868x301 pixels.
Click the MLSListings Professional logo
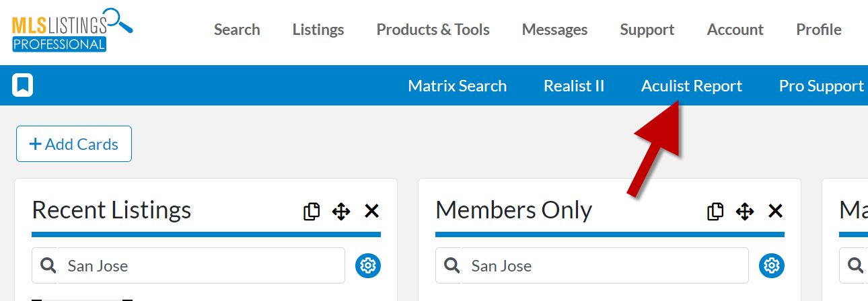pos(72,30)
